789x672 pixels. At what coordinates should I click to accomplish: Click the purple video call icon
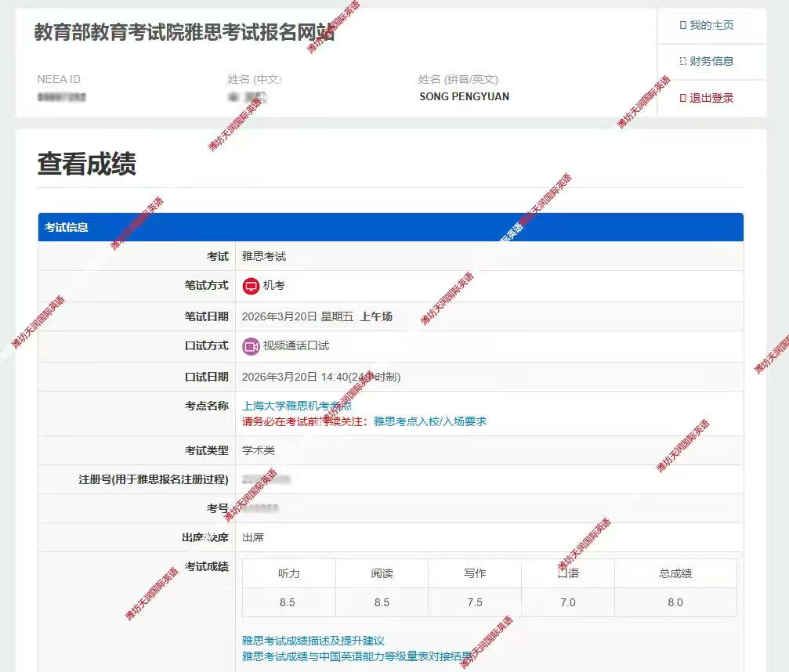251,346
